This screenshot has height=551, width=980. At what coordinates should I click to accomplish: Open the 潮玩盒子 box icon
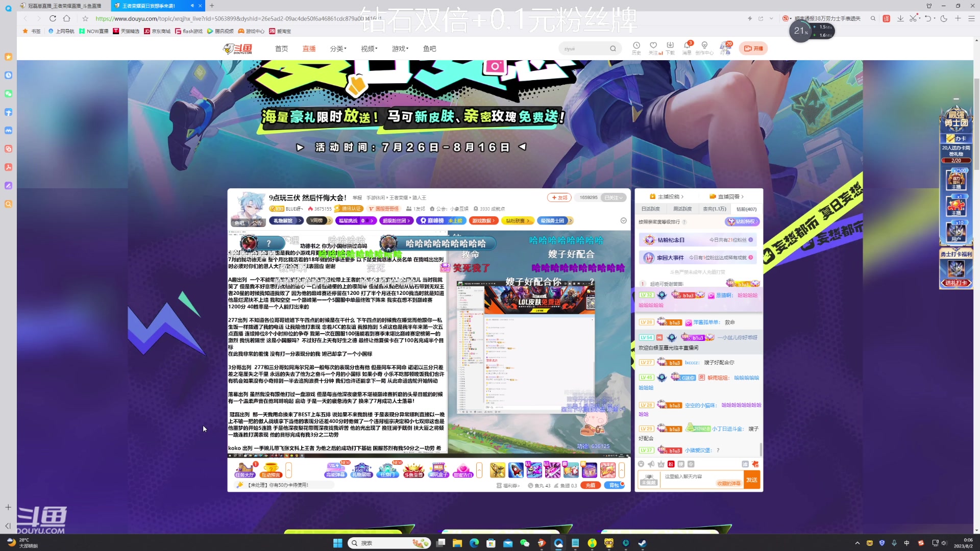click(438, 469)
